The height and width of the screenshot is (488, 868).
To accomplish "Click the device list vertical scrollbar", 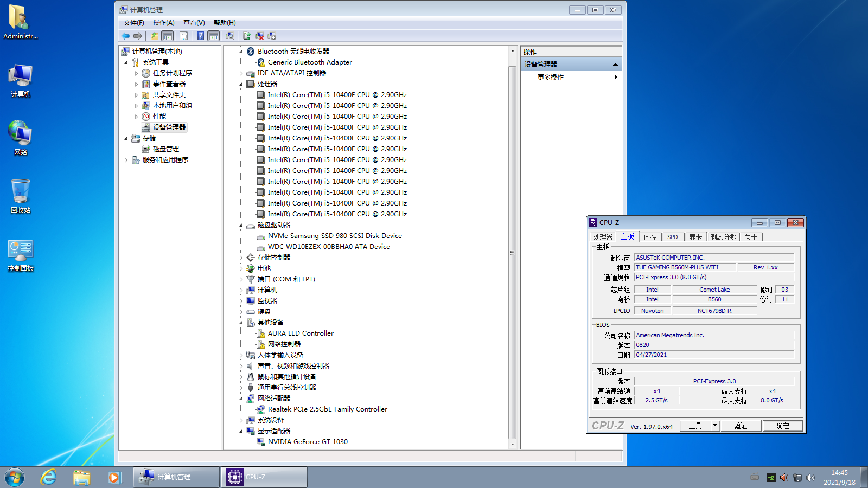I will point(512,253).
